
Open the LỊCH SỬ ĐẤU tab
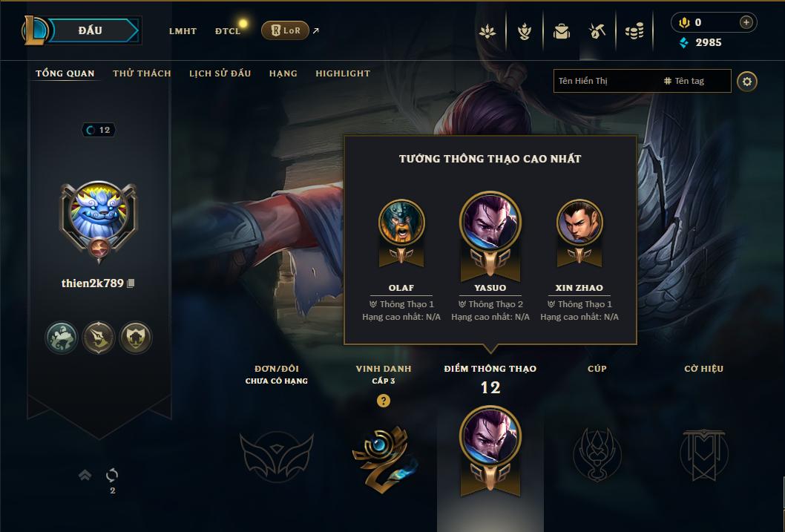pyautogui.click(x=220, y=73)
